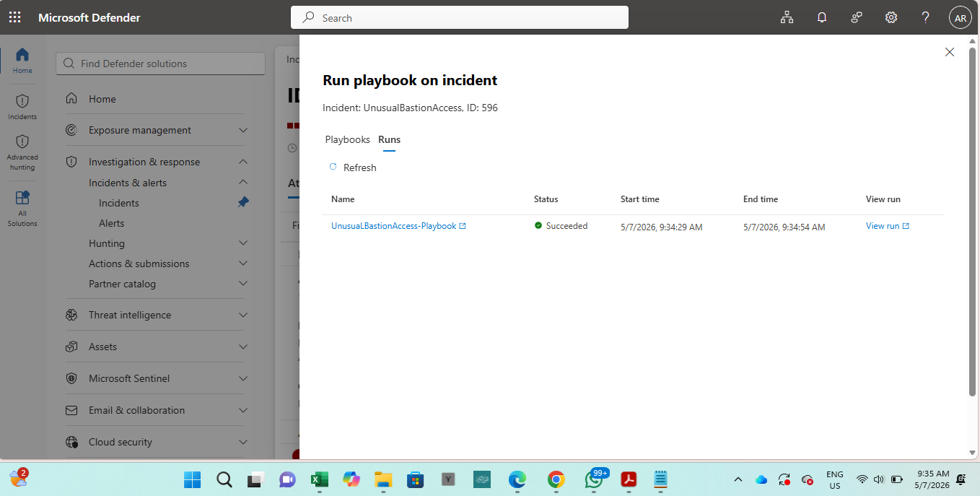
Task: Click the Succeeded status cell
Action: pyautogui.click(x=561, y=226)
